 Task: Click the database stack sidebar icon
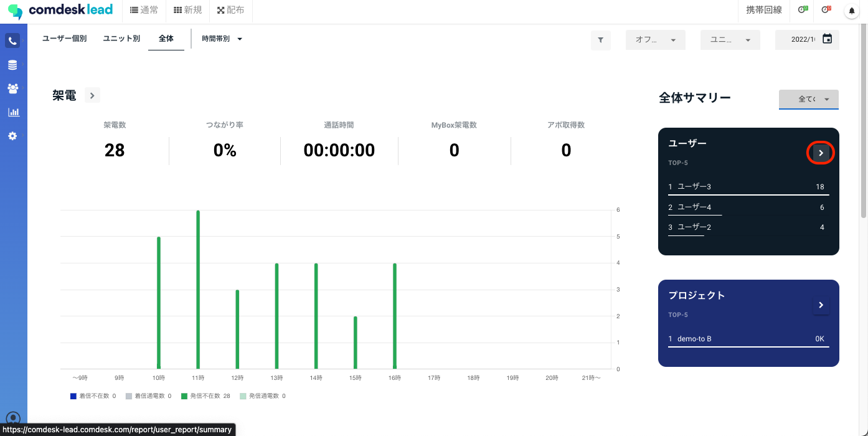pyautogui.click(x=12, y=65)
